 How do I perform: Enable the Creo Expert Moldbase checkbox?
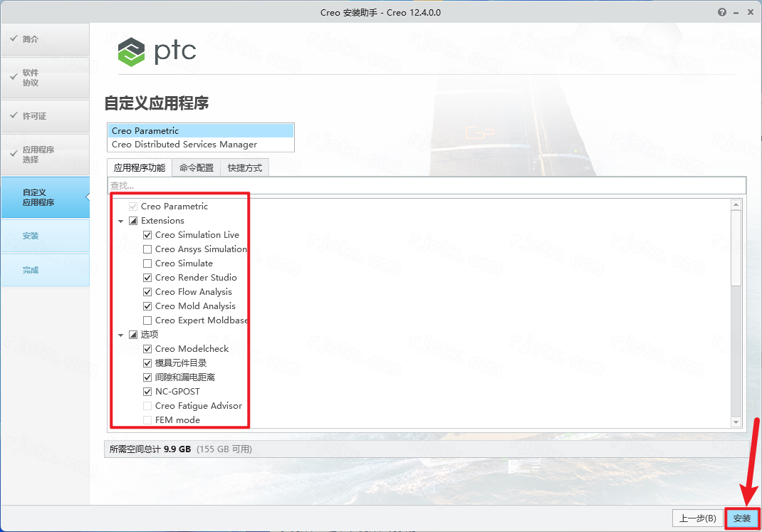point(147,320)
